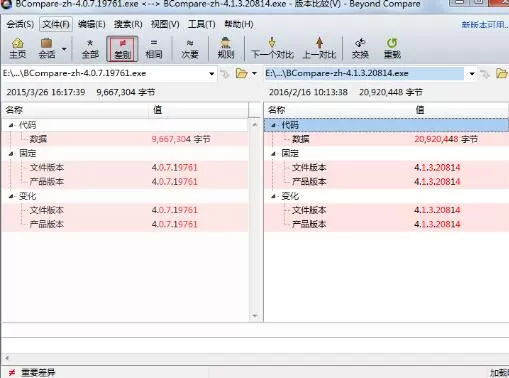
Task: Reload the comparison with the 重载 icon
Action: pyautogui.click(x=392, y=49)
